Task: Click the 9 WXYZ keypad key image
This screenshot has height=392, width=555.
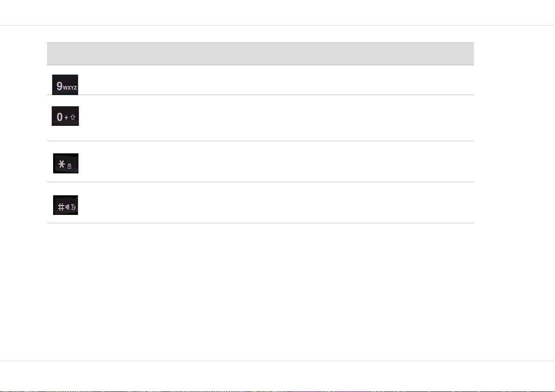Action: click(x=65, y=85)
